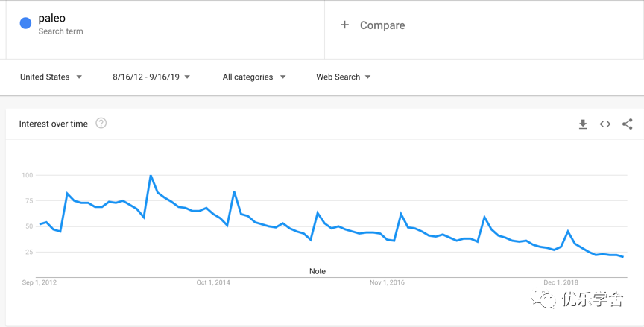
Task: Click the Note marker on the chart
Action: [318, 271]
